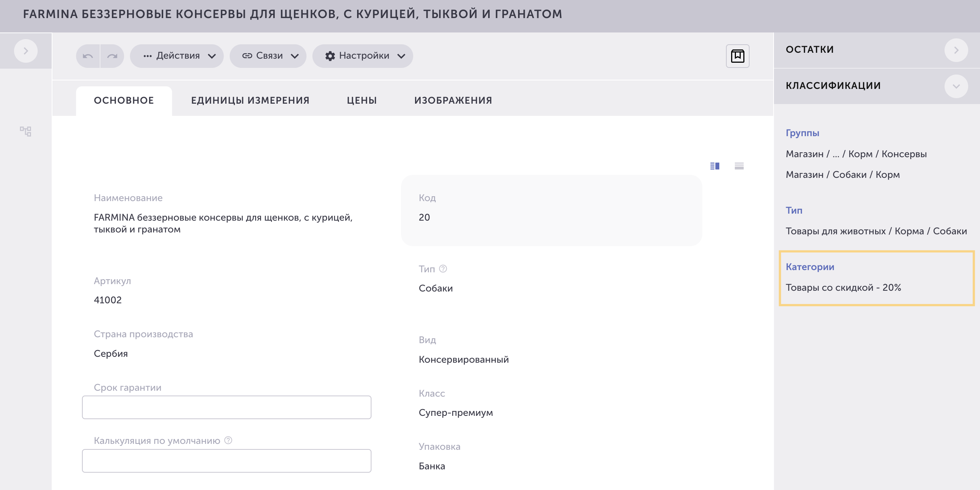
Task: Switch to single-column list layout icon
Action: tap(739, 166)
